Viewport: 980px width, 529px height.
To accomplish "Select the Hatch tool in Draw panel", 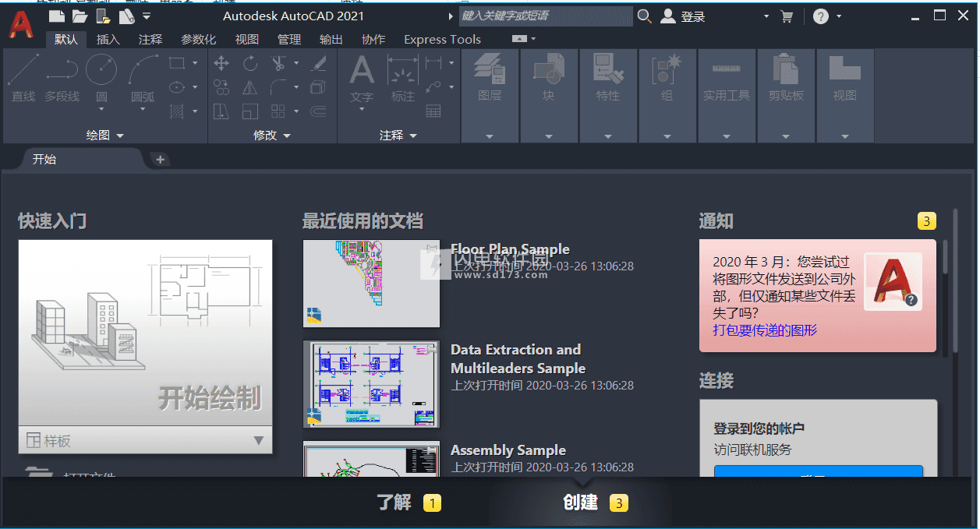I will coord(177,111).
